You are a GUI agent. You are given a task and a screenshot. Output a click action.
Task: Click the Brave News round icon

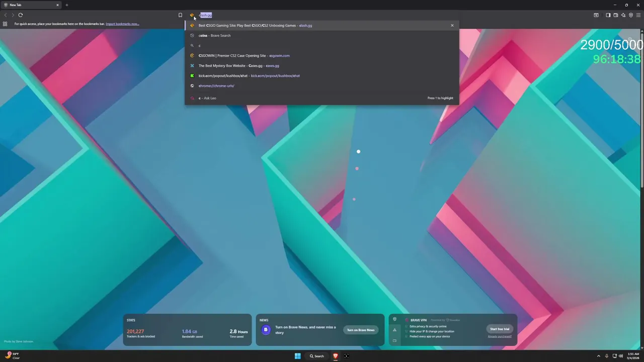266,330
